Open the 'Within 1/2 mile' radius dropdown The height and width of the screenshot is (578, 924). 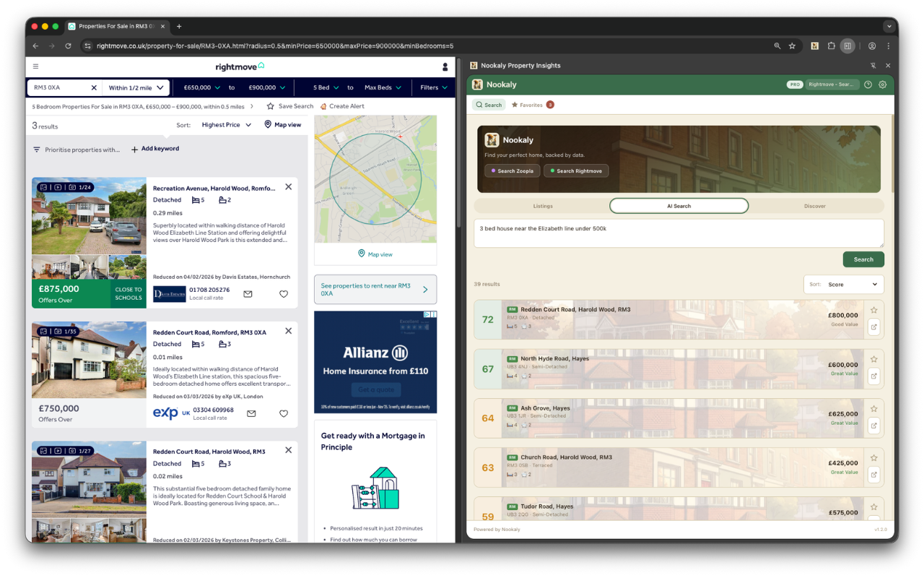point(136,87)
